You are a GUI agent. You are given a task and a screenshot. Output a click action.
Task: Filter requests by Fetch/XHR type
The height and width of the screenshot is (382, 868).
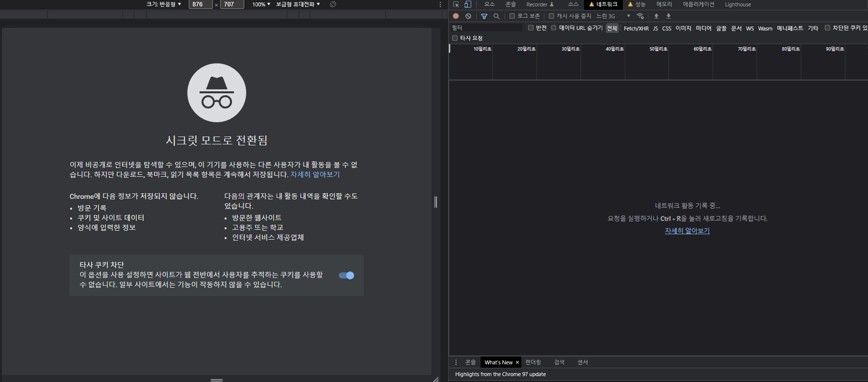click(x=636, y=28)
